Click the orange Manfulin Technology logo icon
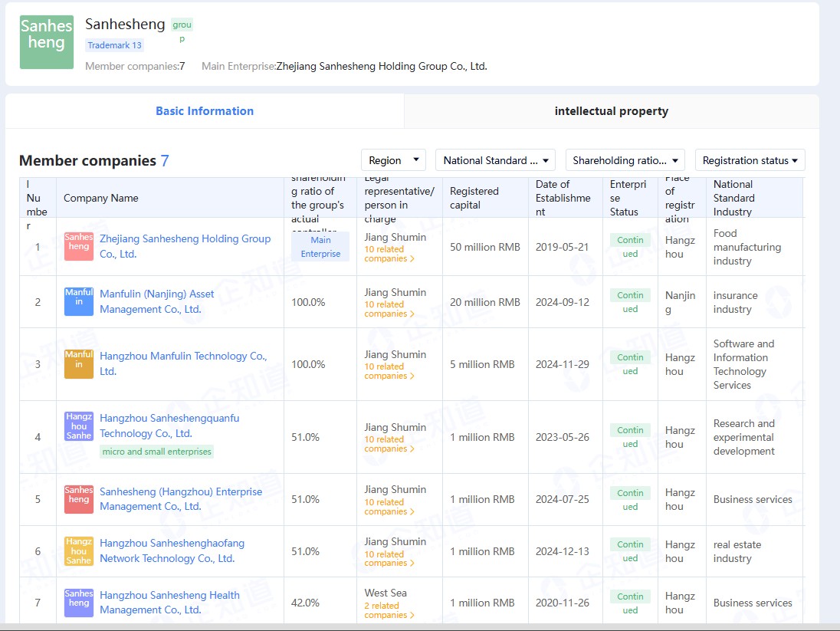The height and width of the screenshot is (631, 840). 79,364
